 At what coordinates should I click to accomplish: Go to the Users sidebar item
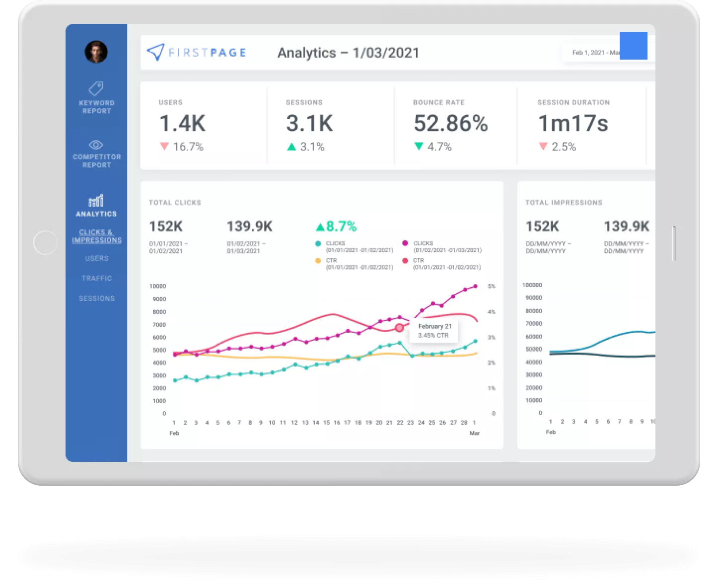pos(96,258)
